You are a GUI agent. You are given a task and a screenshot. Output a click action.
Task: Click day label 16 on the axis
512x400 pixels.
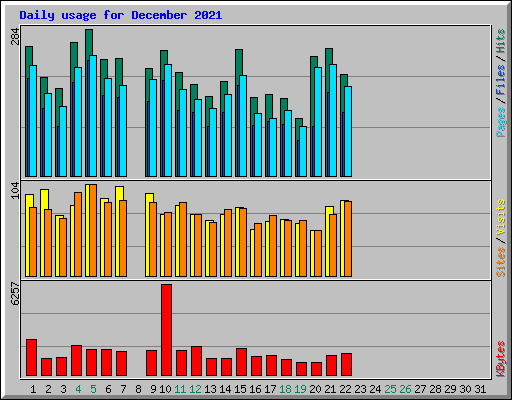pos(255,389)
